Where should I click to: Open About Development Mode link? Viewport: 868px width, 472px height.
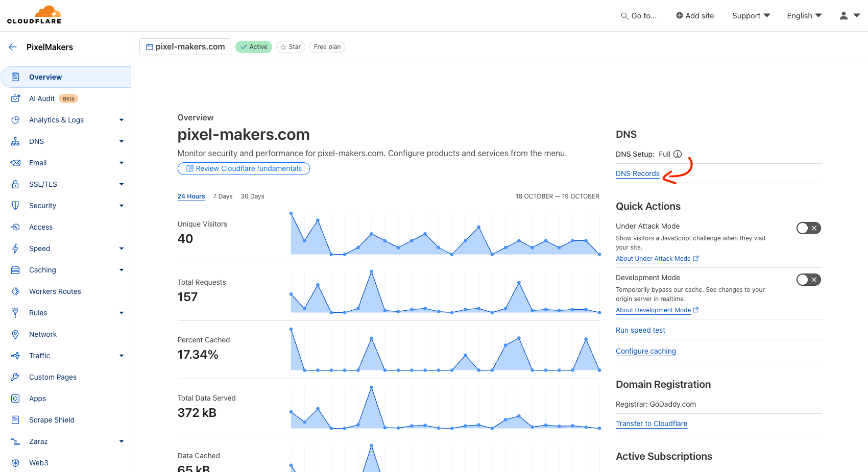[657, 310]
